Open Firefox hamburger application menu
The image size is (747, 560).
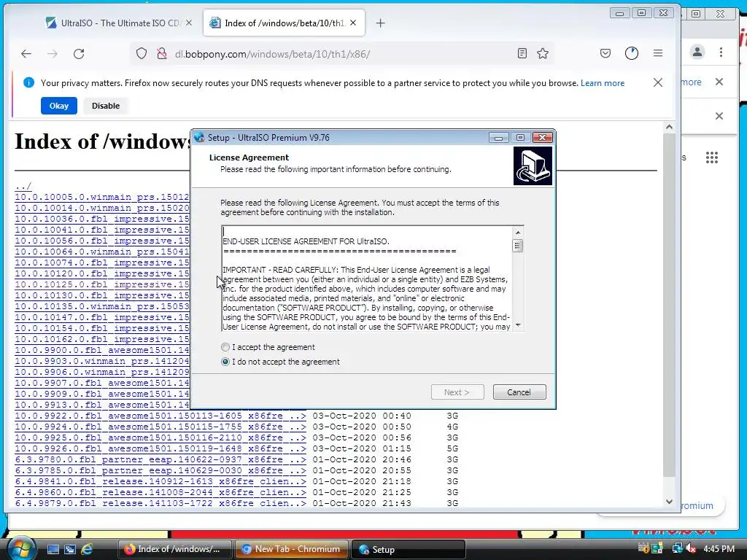pyautogui.click(x=658, y=53)
